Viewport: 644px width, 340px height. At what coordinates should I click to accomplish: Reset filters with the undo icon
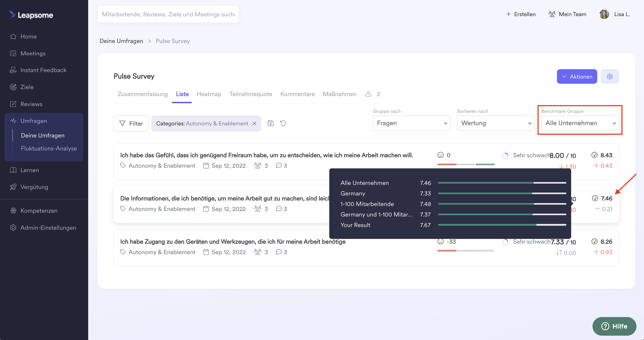click(x=283, y=123)
